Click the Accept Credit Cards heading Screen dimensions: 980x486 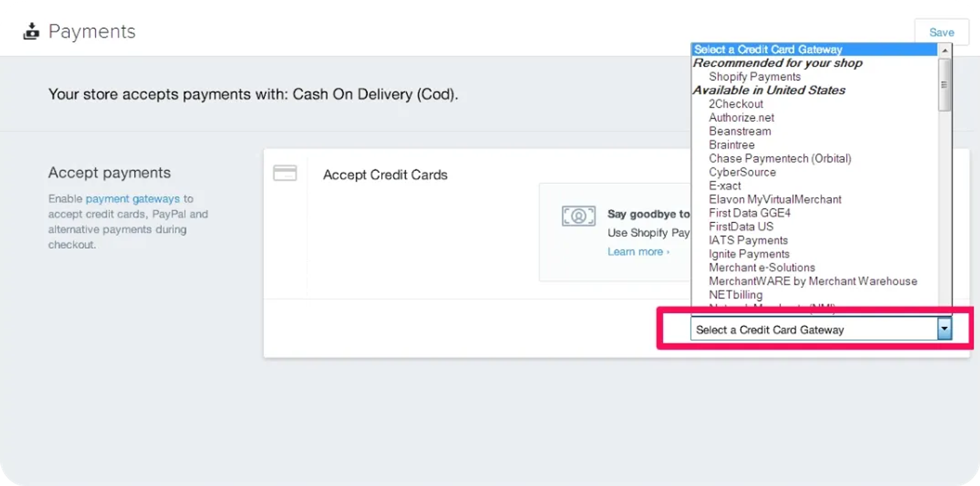[x=385, y=175]
